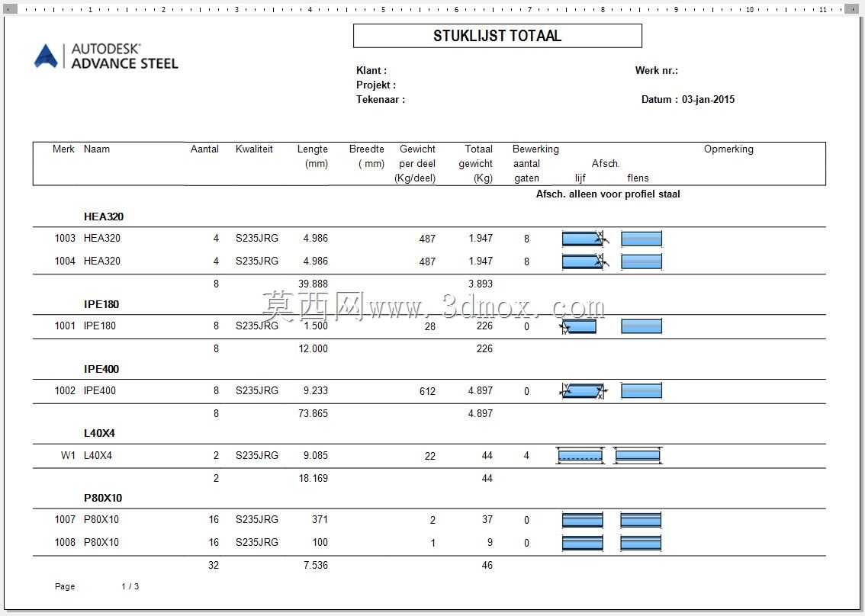Click the flens sub-header
This screenshot has height=616, width=865.
click(638, 178)
